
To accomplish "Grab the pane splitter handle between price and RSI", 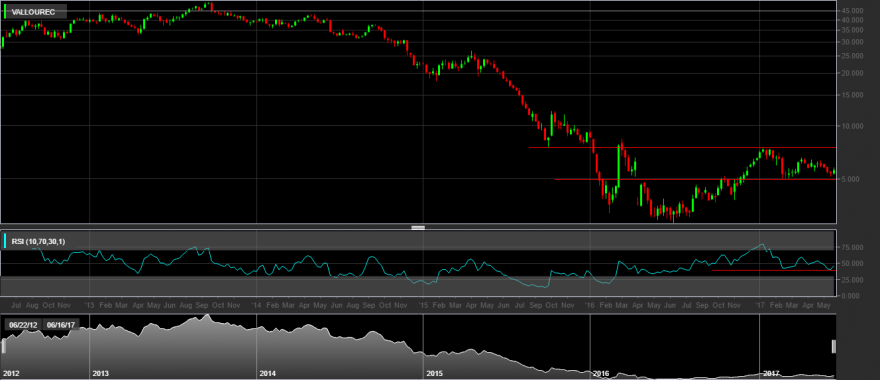I will (x=418, y=228).
